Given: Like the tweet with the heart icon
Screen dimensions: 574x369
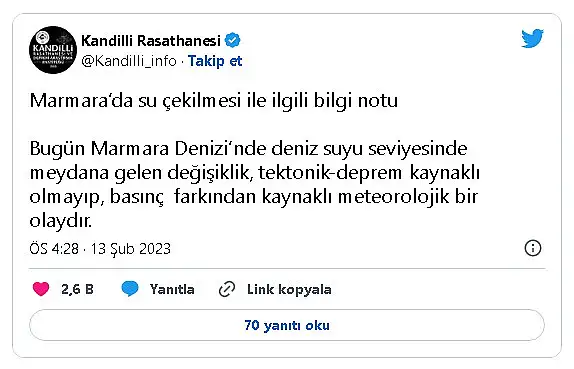Looking at the screenshot, I should click(41, 289).
